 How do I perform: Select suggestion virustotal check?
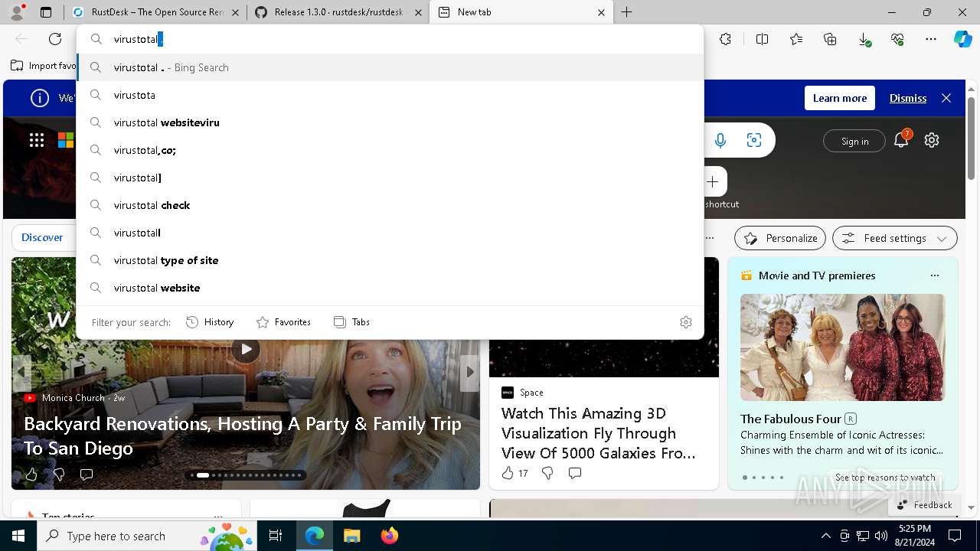point(390,205)
